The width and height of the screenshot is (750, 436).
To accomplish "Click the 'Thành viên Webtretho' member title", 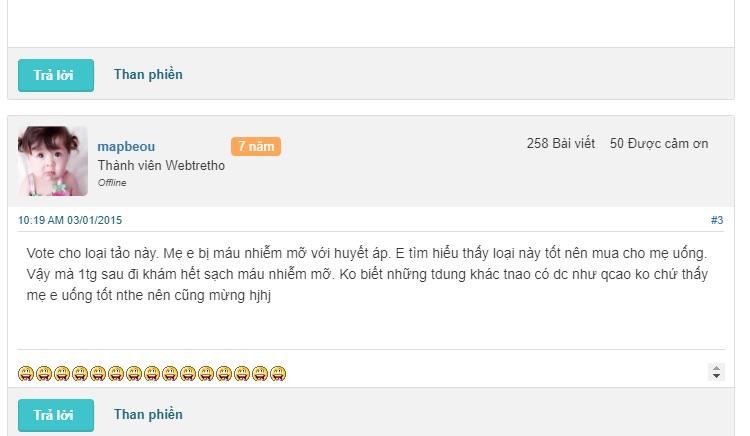I will (x=161, y=165).
